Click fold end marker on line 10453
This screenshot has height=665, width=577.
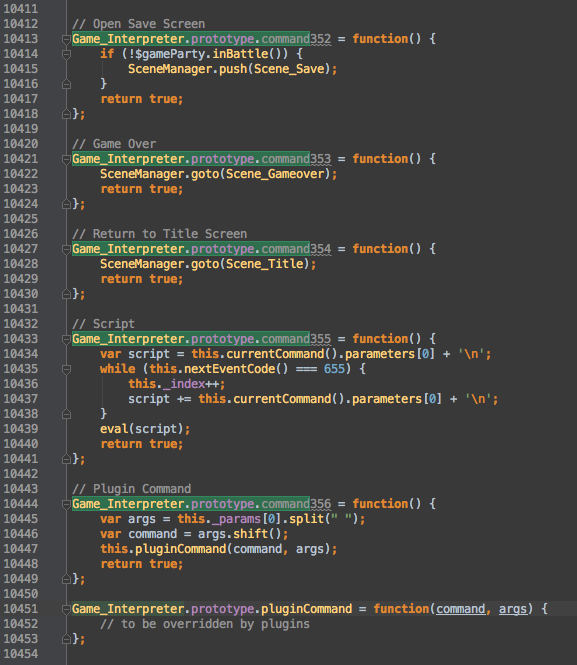pos(66,639)
